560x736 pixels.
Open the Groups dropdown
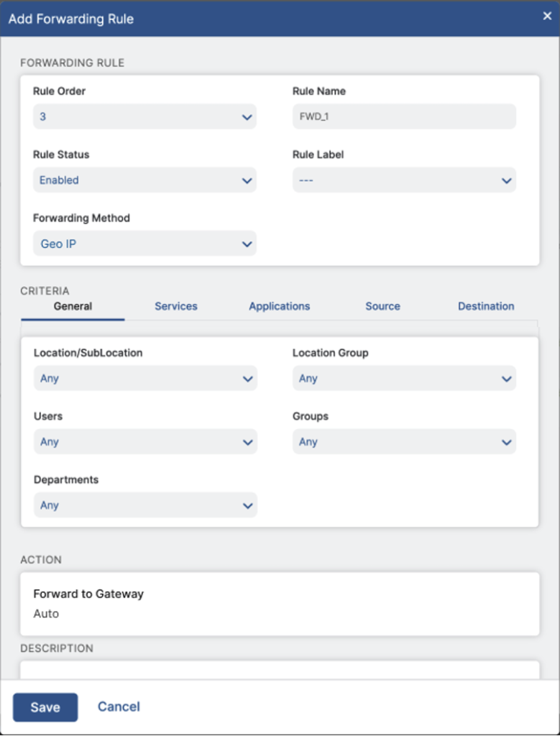(x=404, y=442)
